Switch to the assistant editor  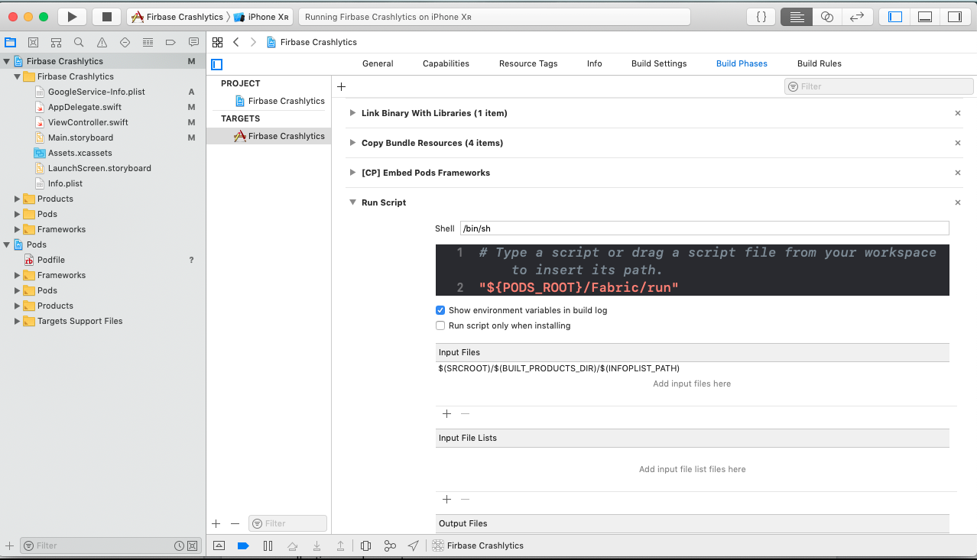pyautogui.click(x=826, y=17)
